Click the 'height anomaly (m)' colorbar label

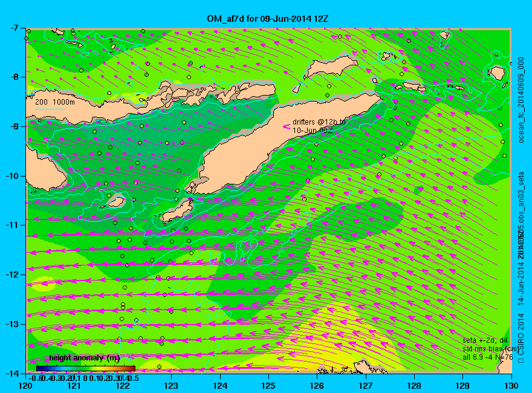pos(85,358)
